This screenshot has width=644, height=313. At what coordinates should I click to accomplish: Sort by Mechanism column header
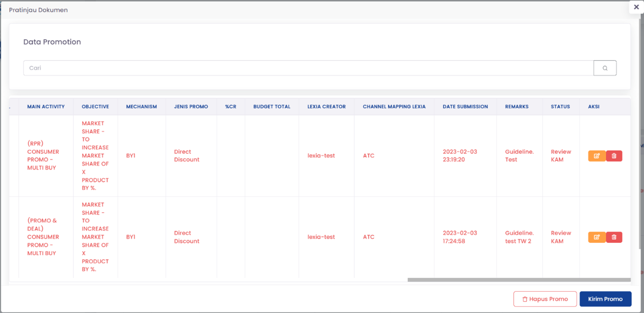[141, 107]
